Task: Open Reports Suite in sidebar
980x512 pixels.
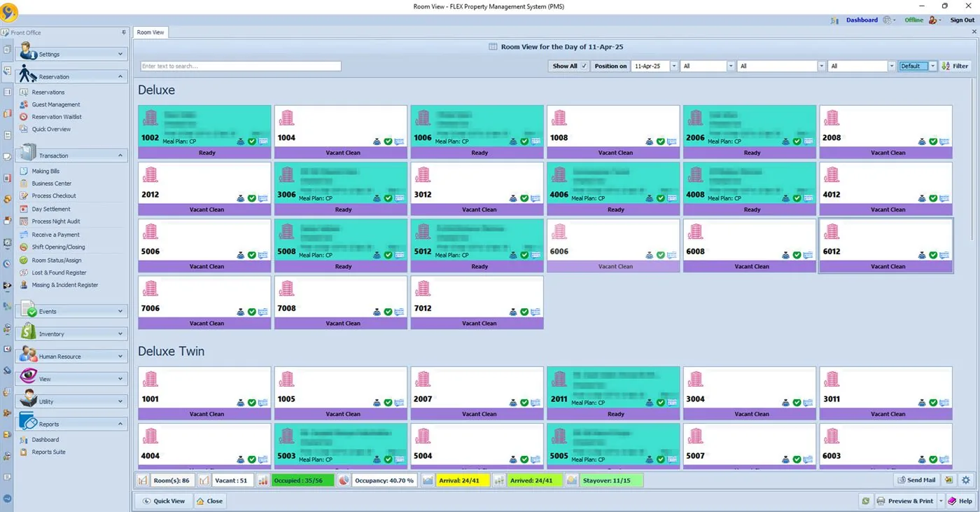Action: click(x=48, y=452)
